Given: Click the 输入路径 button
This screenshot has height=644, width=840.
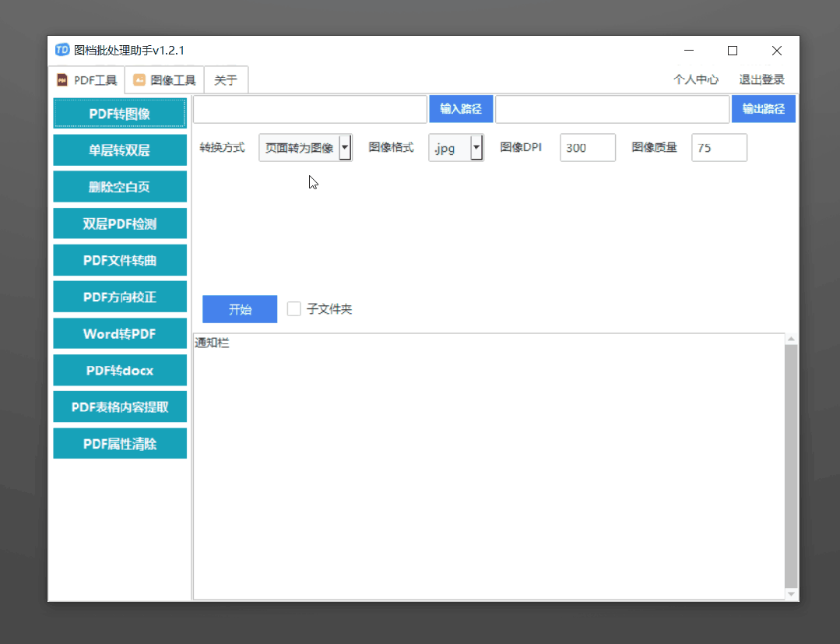Looking at the screenshot, I should (x=461, y=109).
